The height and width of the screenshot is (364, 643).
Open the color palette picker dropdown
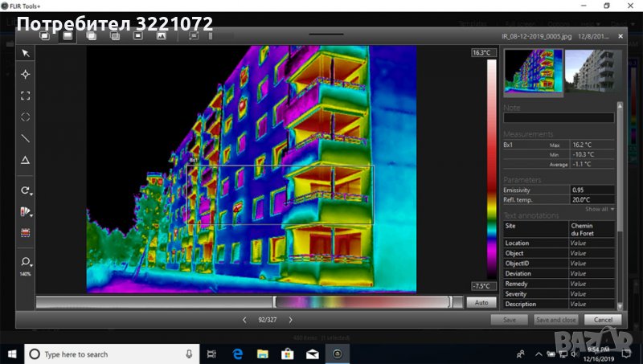coord(27,212)
